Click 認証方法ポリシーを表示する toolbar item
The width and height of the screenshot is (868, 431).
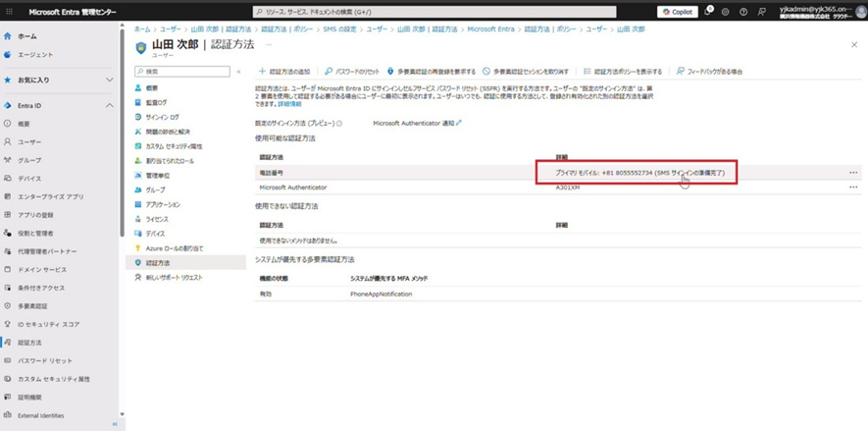[622, 72]
